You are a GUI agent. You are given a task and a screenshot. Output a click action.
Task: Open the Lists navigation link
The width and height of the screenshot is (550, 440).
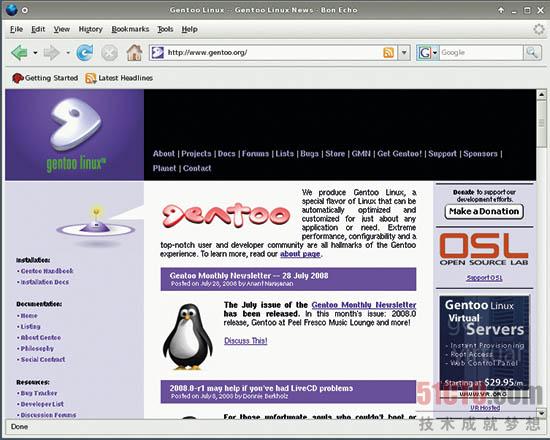coord(284,154)
